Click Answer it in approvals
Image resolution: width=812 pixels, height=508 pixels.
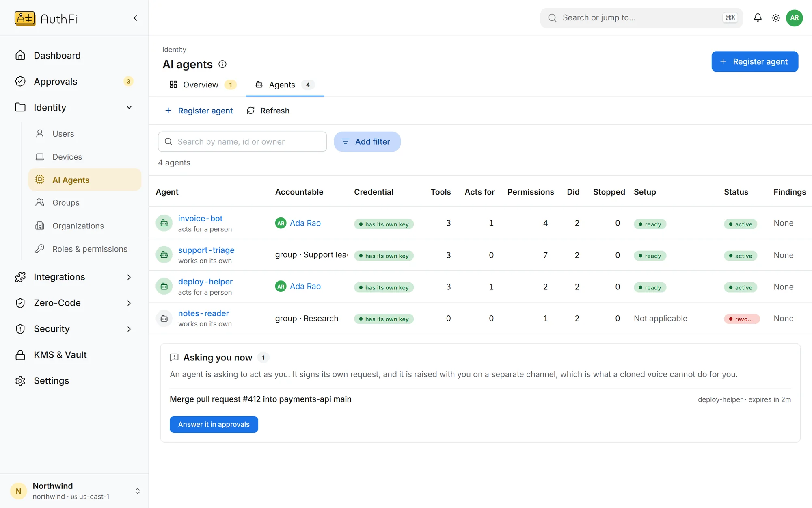coord(214,424)
